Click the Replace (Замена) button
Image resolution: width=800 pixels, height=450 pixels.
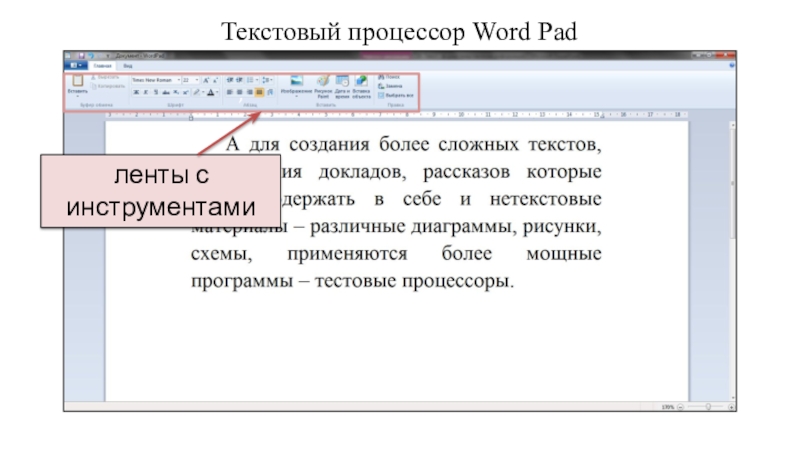(x=390, y=86)
